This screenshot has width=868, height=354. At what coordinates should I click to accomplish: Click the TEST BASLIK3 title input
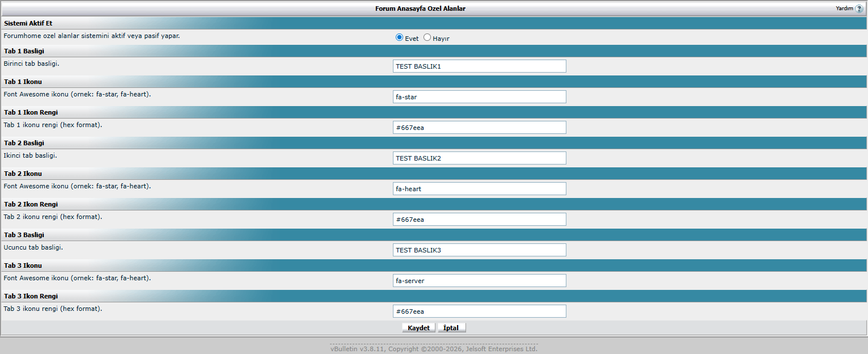click(479, 250)
